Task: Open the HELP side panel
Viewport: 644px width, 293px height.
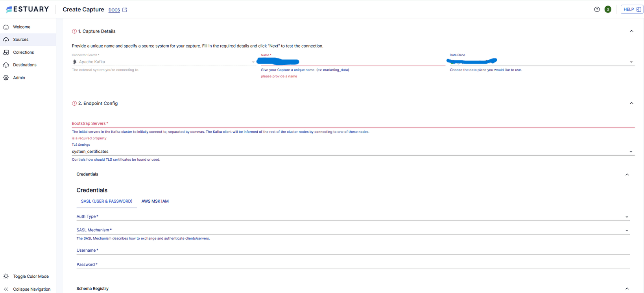Action: pos(632,9)
